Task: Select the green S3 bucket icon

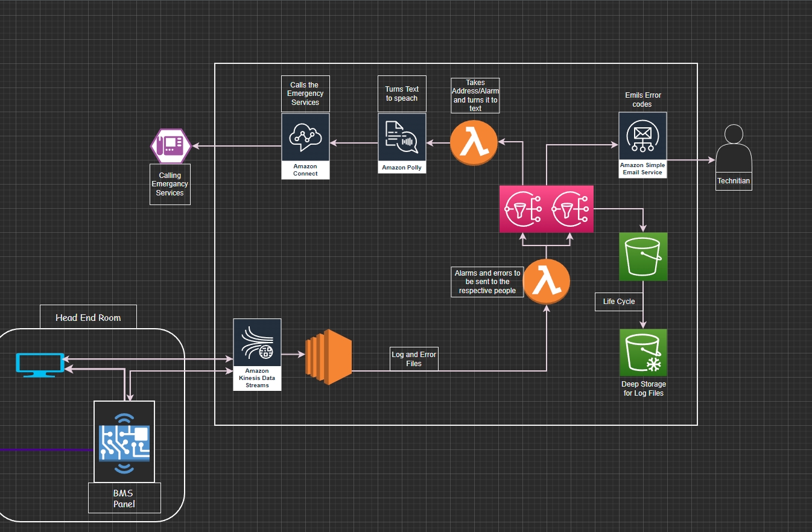Action: click(x=643, y=256)
